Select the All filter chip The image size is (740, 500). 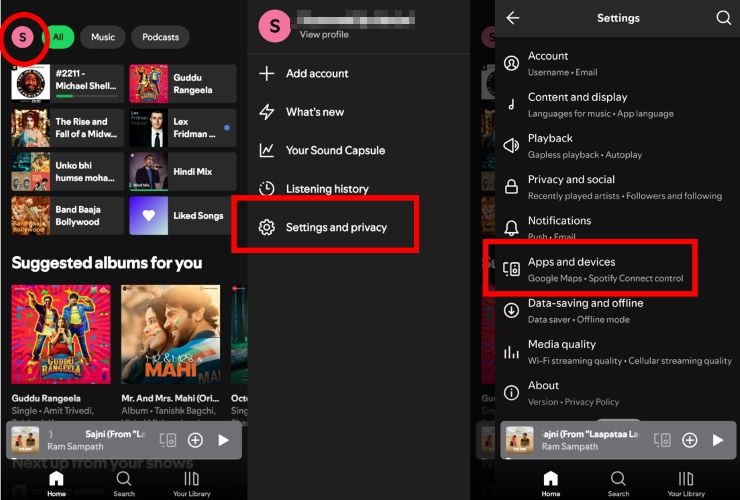pos(59,37)
